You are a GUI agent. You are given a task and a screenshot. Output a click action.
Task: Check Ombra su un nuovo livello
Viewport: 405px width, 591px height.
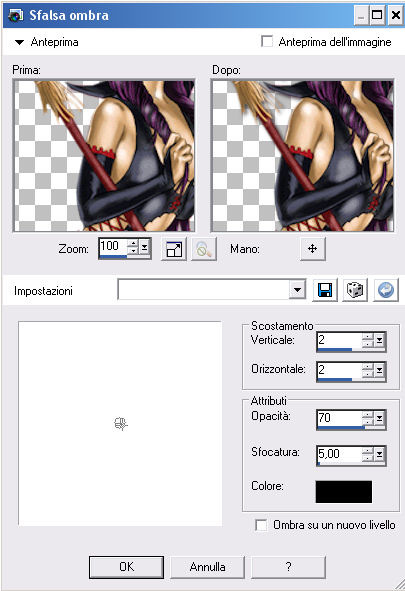(x=261, y=525)
